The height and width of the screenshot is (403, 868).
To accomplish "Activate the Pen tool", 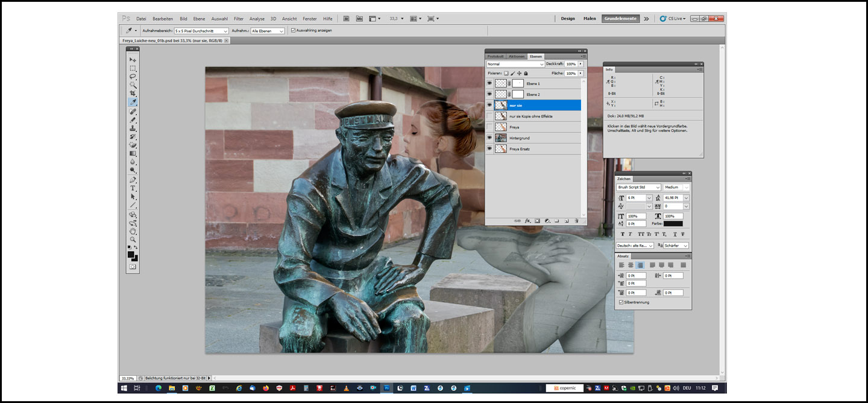I will (x=133, y=180).
